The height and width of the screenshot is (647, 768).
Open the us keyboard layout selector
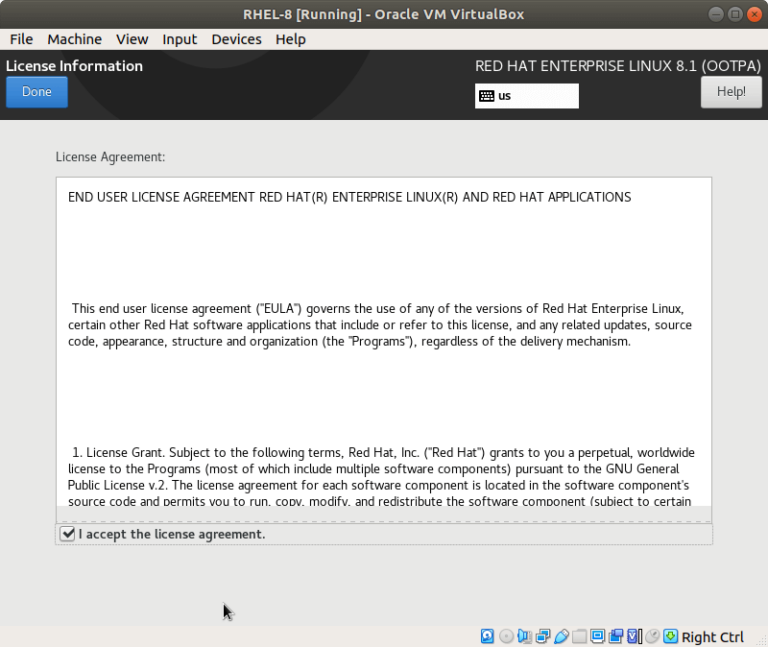527,96
